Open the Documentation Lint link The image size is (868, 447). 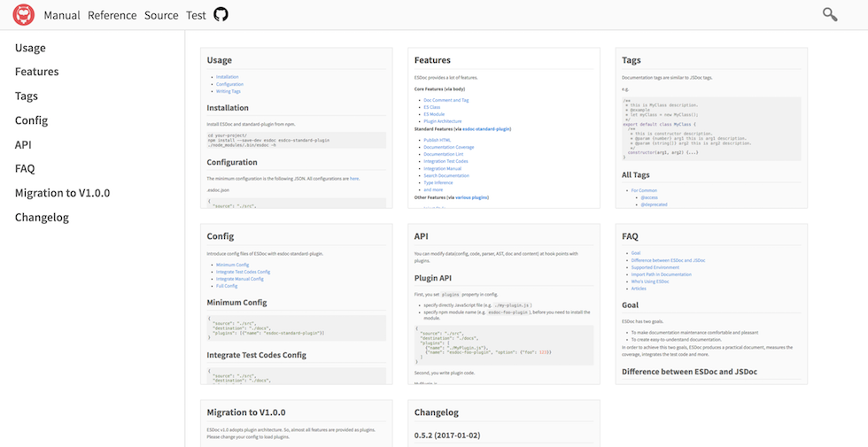tap(443, 154)
